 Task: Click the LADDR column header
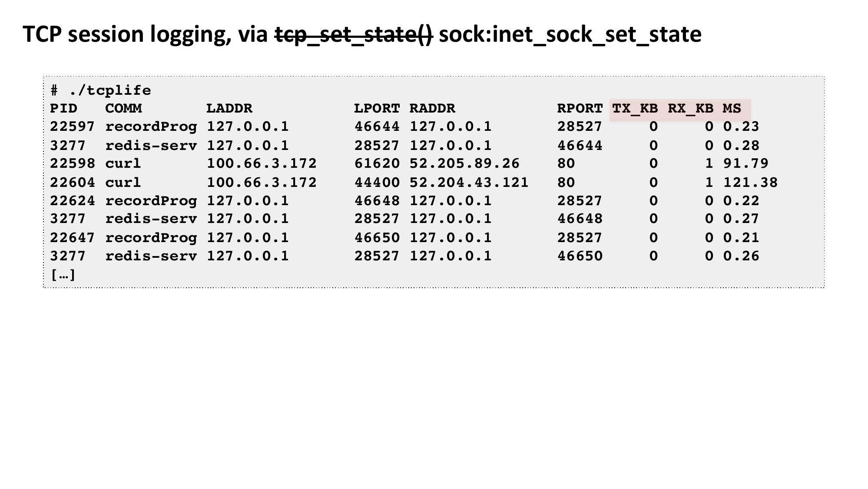pyautogui.click(x=229, y=108)
